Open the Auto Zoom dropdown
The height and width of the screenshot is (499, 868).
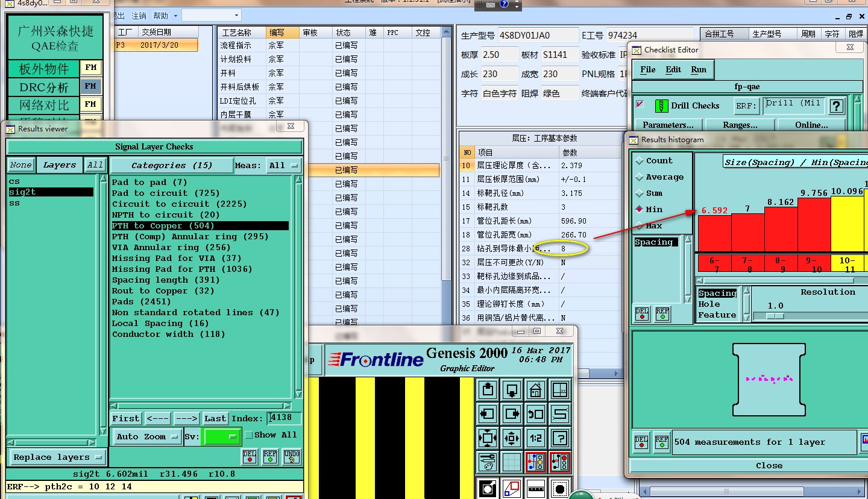coord(148,436)
